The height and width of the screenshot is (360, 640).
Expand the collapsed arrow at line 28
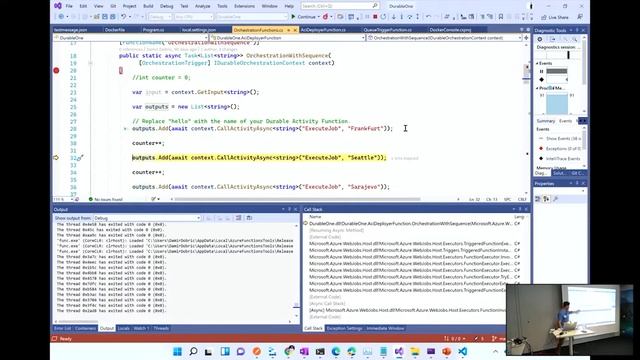point(125,129)
